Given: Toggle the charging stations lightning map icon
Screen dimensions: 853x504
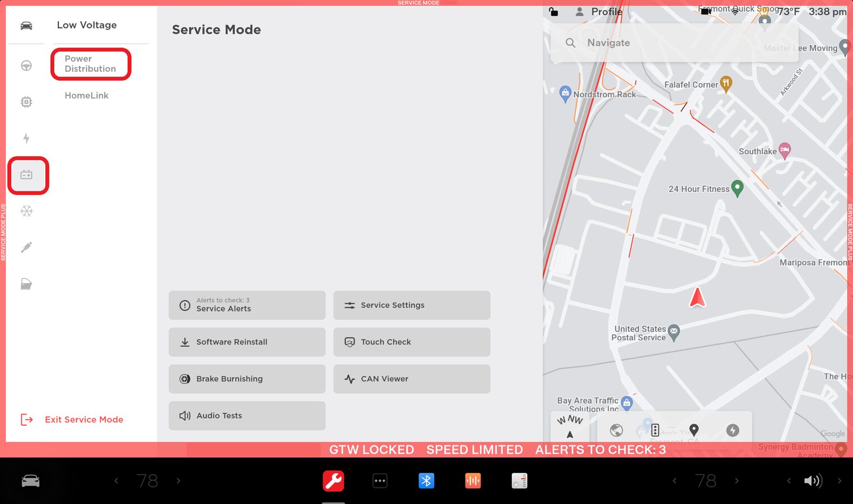Looking at the screenshot, I should point(732,430).
